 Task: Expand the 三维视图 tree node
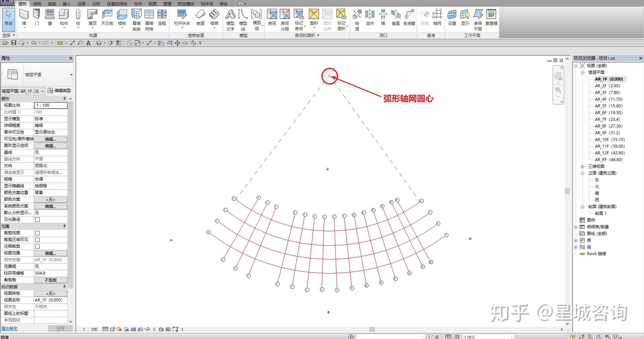click(x=583, y=166)
